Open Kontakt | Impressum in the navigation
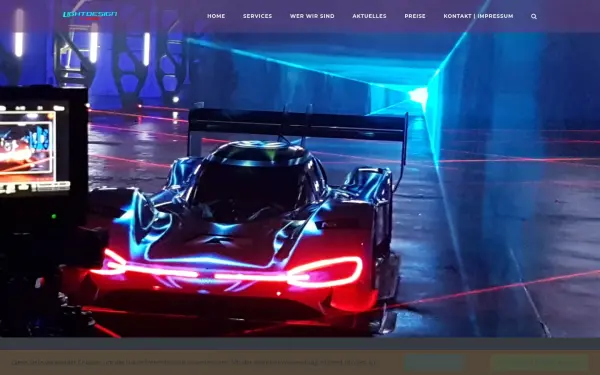The height and width of the screenshot is (375, 600). [x=478, y=16]
